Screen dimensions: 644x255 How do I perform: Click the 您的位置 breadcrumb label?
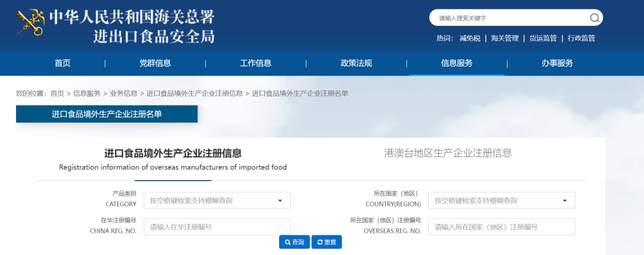coord(31,94)
